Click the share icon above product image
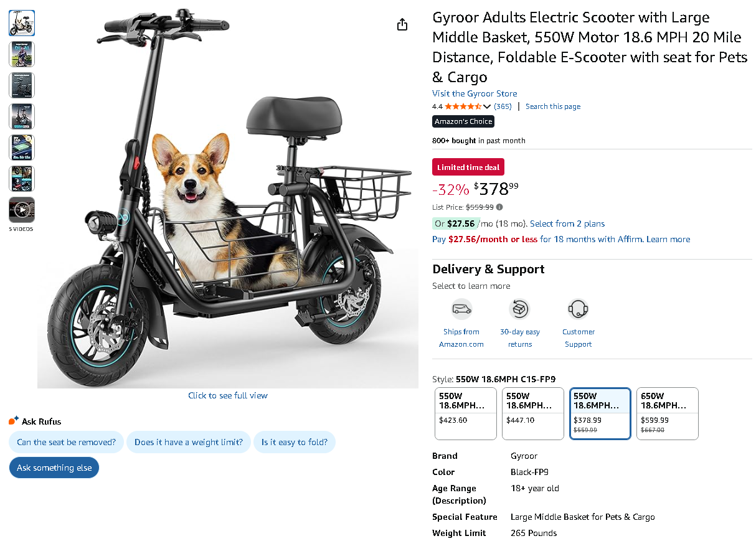Image resolution: width=756 pixels, height=541 pixels. [x=402, y=24]
